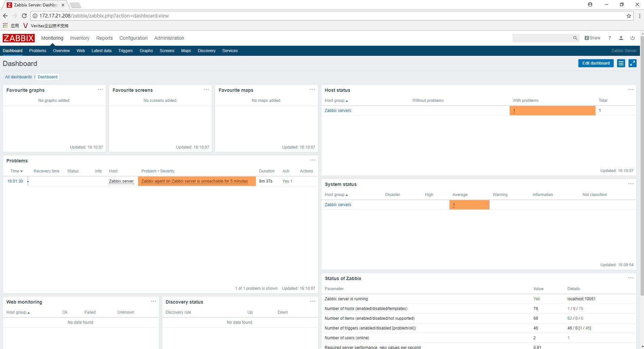Reload the page with browser refresh icon

24,16
